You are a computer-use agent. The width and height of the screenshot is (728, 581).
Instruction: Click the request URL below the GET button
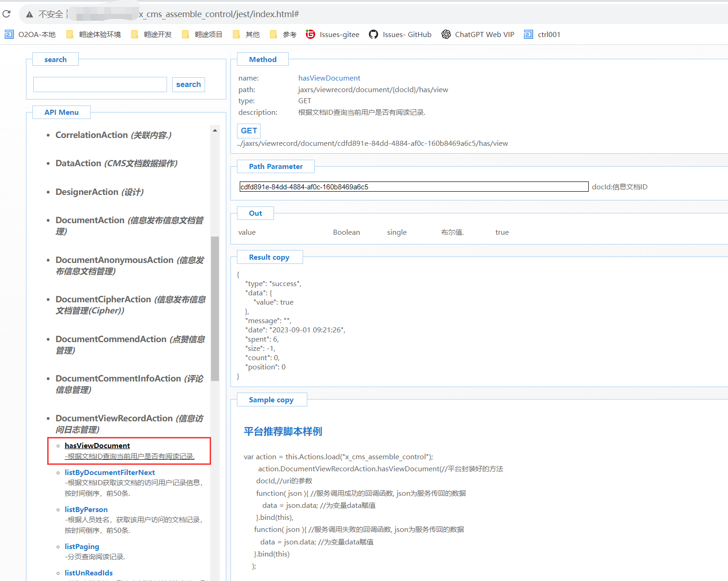[x=373, y=144]
